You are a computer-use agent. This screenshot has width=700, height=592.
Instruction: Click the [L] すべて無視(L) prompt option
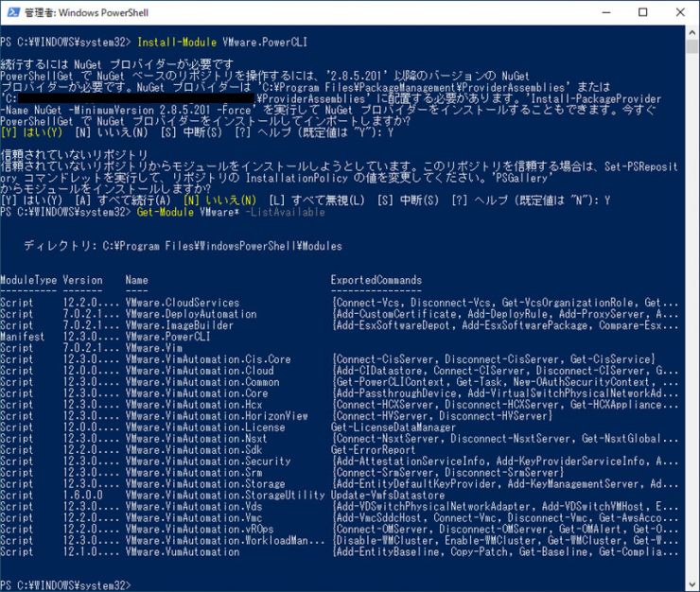coord(317,200)
